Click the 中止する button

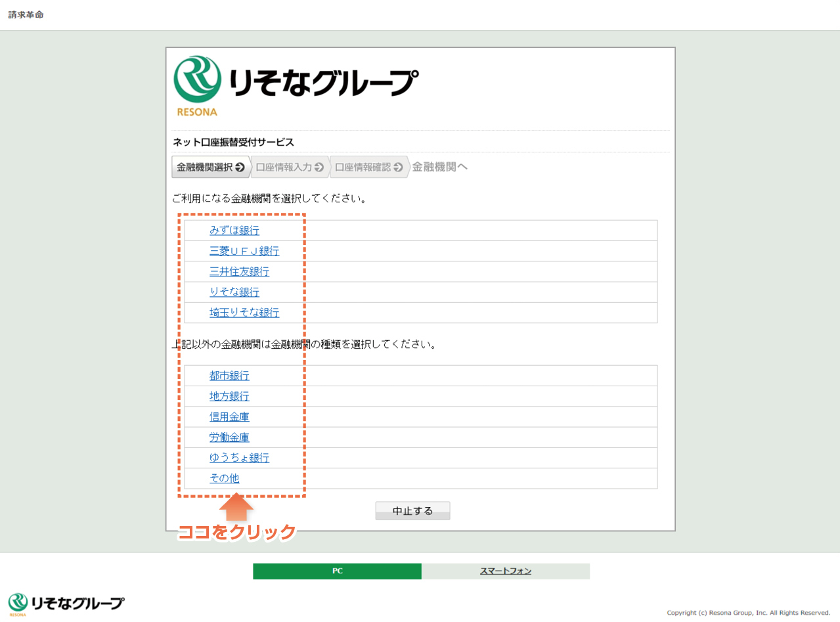coord(412,511)
